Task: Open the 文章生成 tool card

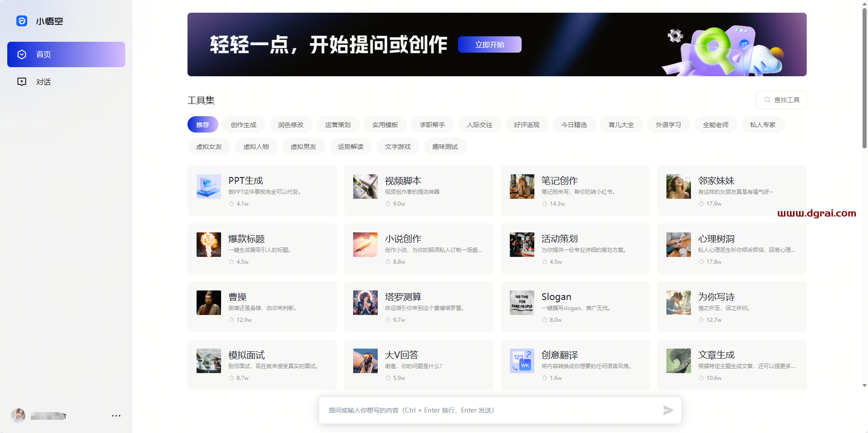Action: (731, 364)
